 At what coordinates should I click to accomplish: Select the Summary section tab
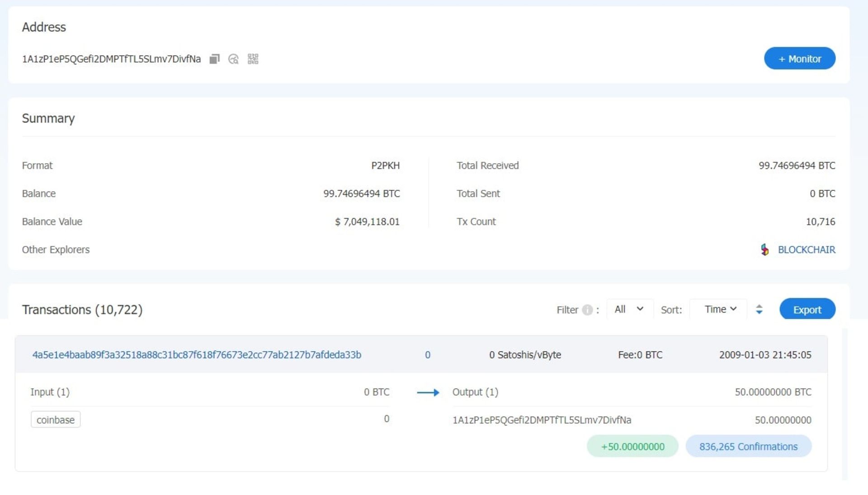pyautogui.click(x=48, y=118)
